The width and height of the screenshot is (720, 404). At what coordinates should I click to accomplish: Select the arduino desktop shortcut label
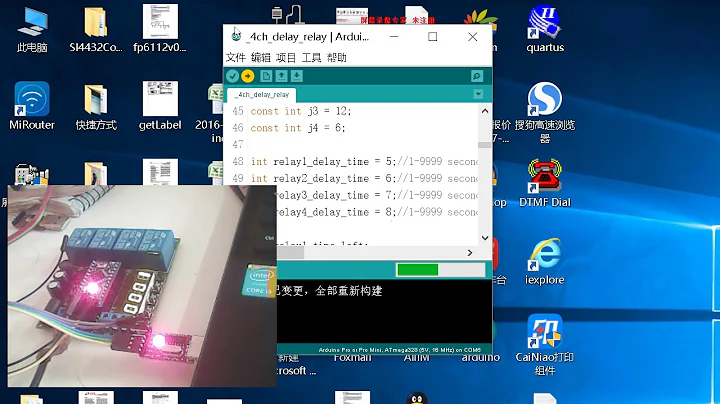tap(480, 358)
